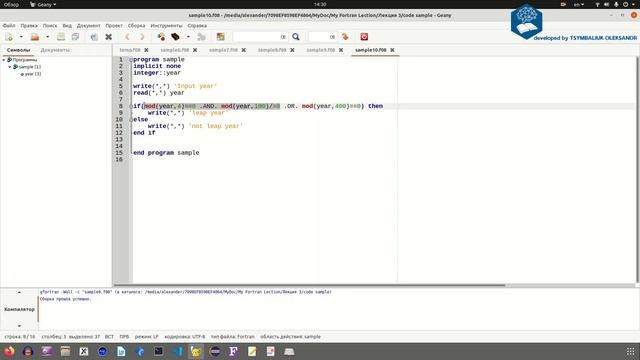Fold the else block at line 10

pos(131,120)
